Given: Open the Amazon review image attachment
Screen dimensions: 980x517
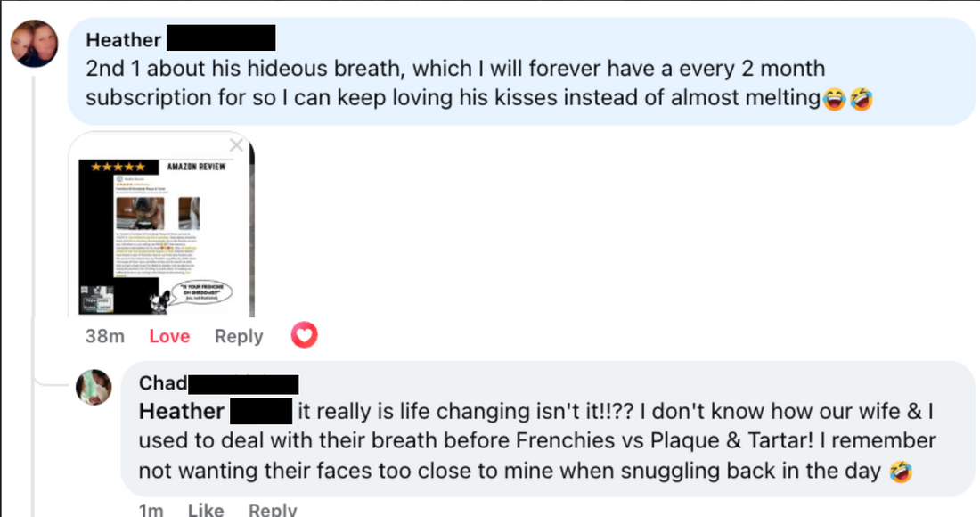Looking at the screenshot, I should (x=160, y=232).
